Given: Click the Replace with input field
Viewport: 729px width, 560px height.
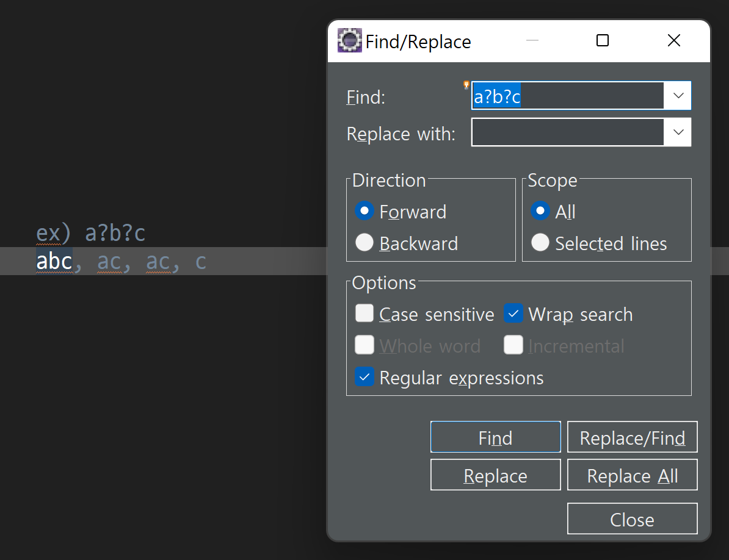Looking at the screenshot, I should pyautogui.click(x=568, y=132).
